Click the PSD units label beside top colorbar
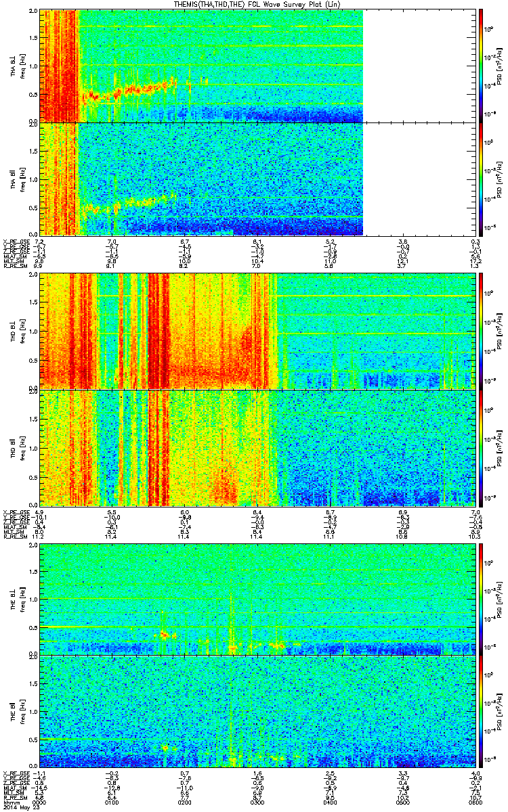The image size is (508, 812). 500,66
